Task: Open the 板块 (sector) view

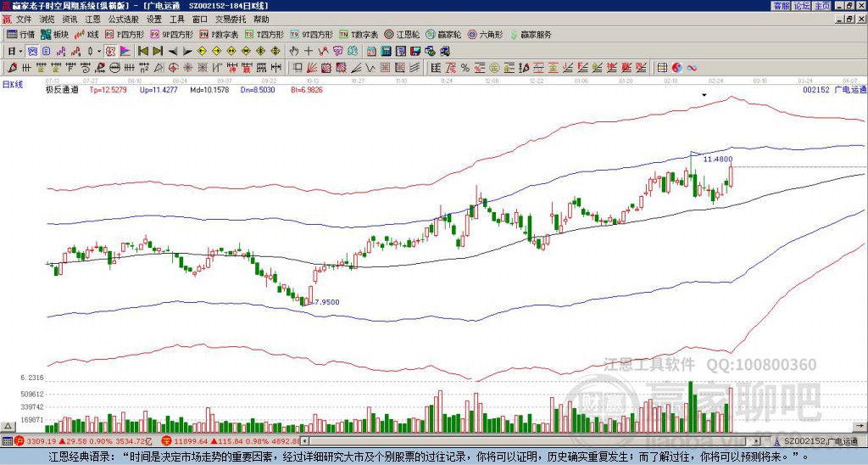Action: pos(55,35)
